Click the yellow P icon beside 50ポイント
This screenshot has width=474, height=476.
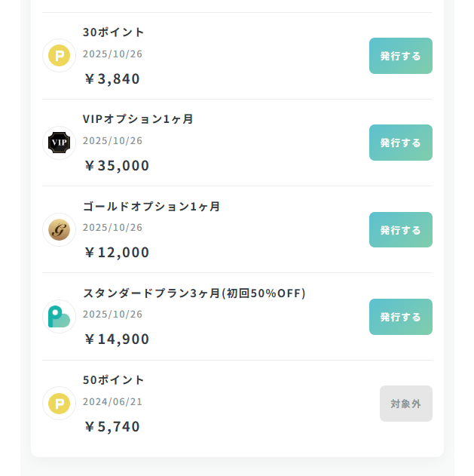click(x=59, y=404)
